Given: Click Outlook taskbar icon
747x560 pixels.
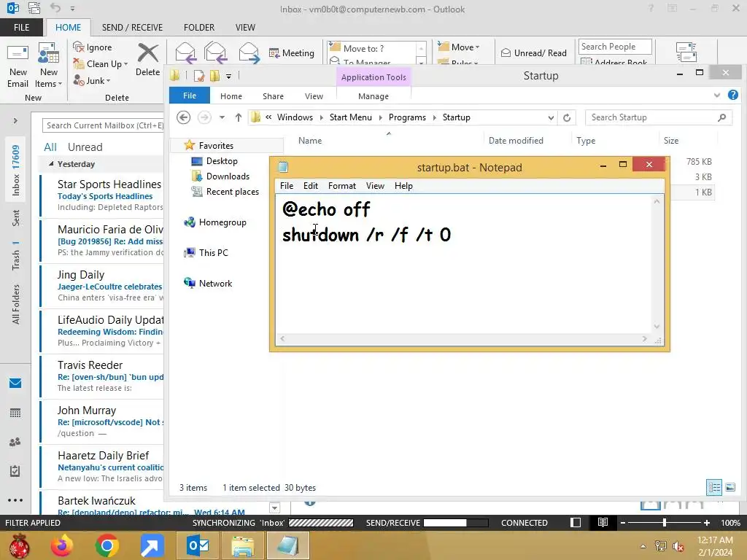Looking at the screenshot, I should (x=197, y=545).
